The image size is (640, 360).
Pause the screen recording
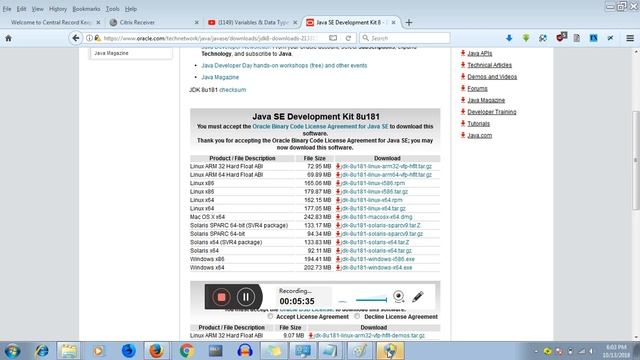[x=246, y=297]
